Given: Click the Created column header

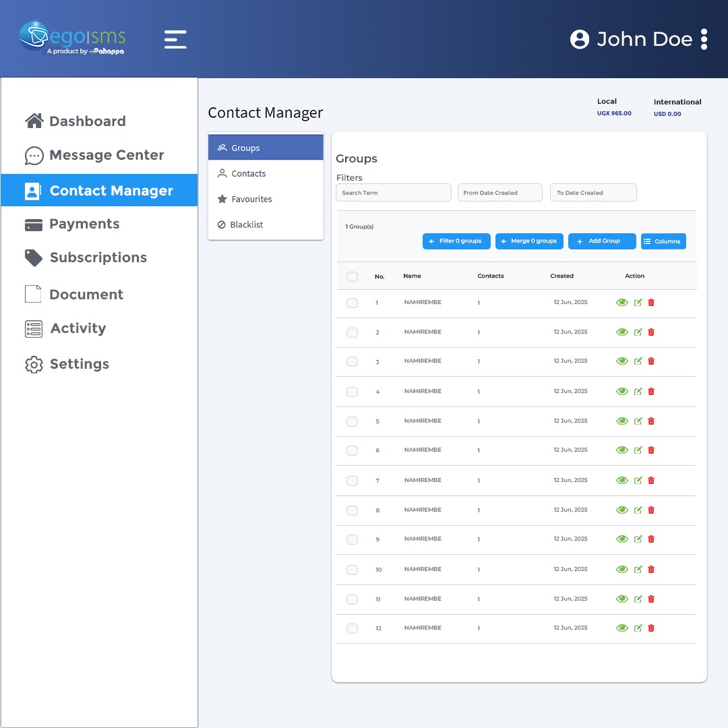Looking at the screenshot, I should 562,276.
